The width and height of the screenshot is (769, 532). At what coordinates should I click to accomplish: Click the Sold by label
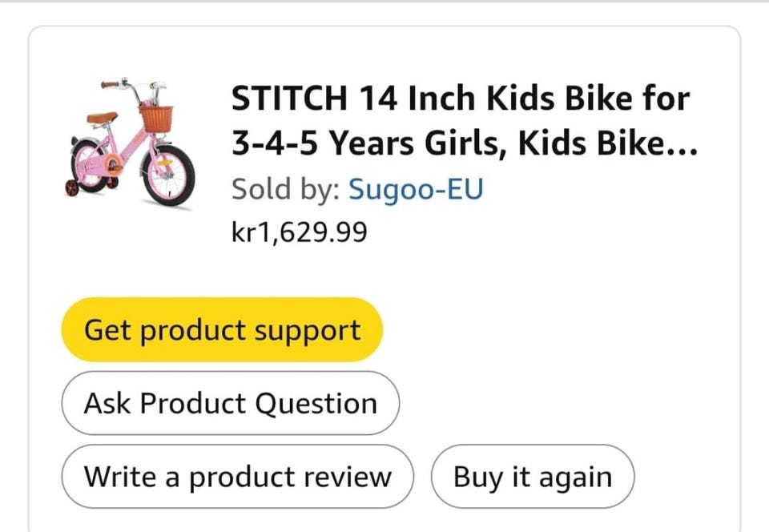[286, 190]
